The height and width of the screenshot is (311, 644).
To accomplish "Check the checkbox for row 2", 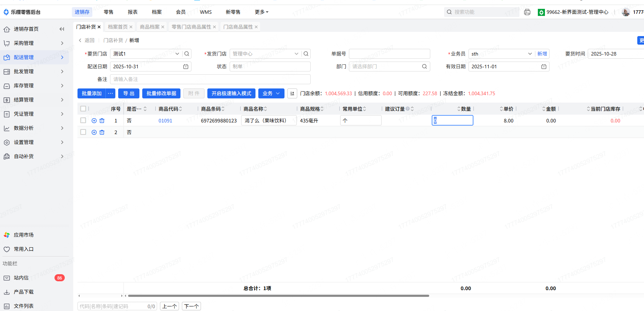I will (83, 132).
